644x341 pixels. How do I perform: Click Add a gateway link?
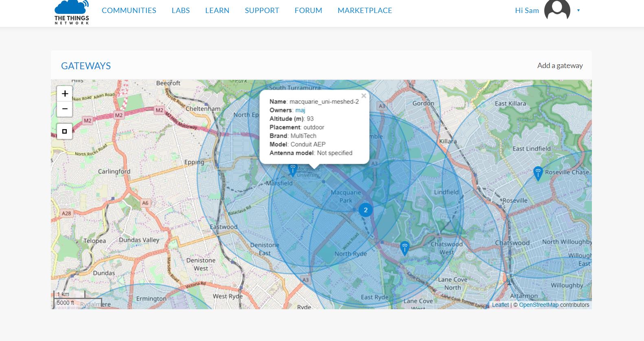[560, 66]
